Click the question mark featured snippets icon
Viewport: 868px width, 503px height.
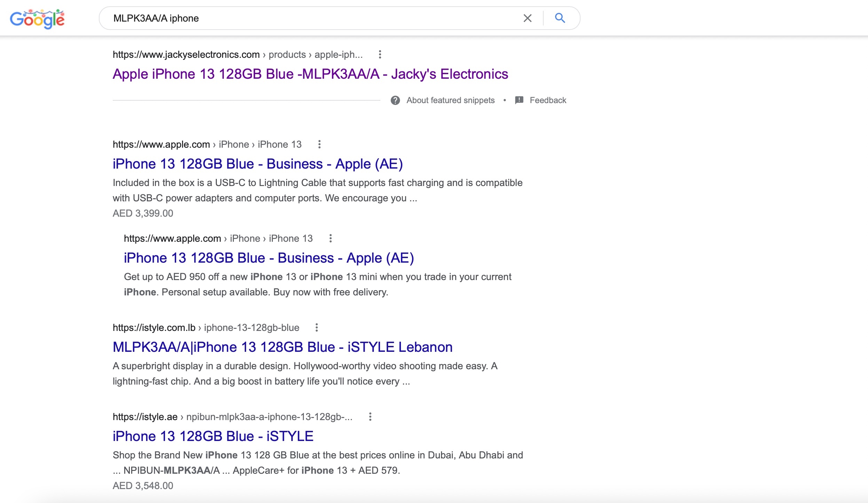(395, 100)
